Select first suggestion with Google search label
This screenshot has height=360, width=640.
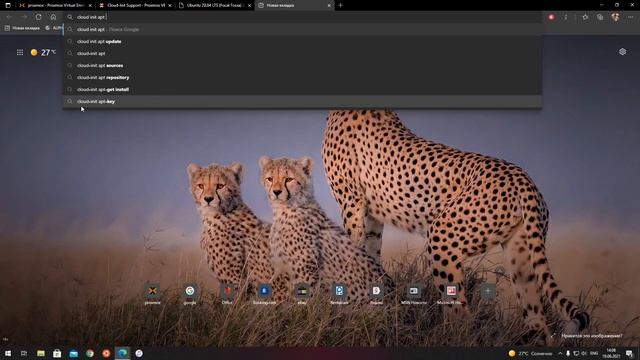(302, 29)
